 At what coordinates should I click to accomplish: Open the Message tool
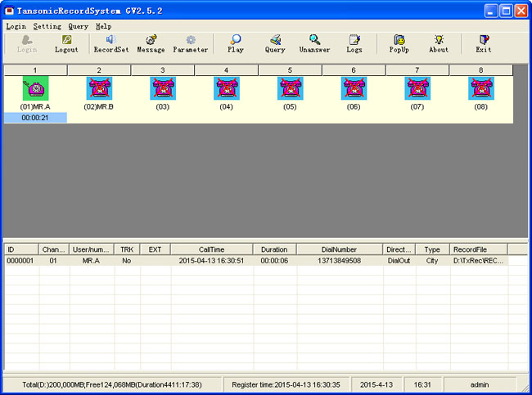pyautogui.click(x=151, y=43)
